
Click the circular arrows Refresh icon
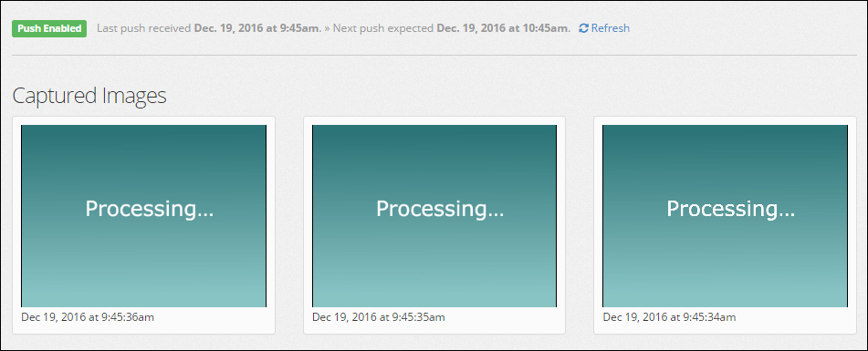(583, 28)
